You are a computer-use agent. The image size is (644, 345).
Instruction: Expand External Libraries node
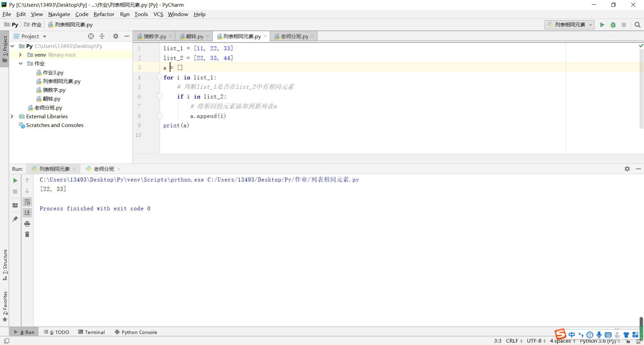[x=12, y=116]
